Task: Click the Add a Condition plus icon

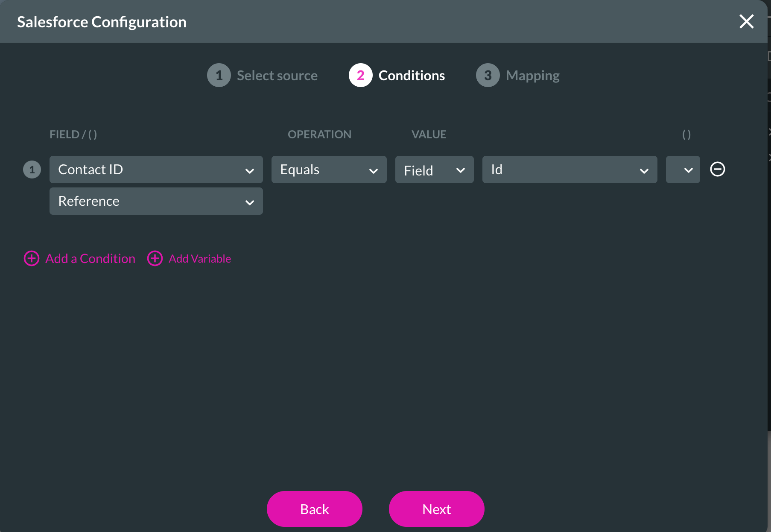Action: pos(32,258)
